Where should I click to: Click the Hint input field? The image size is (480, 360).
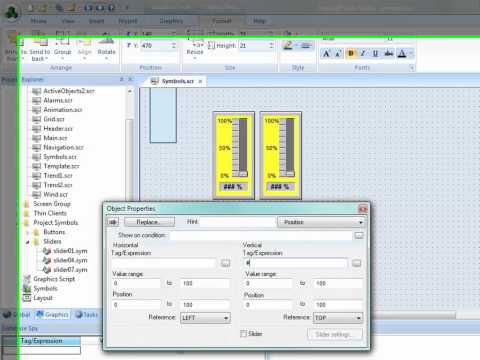pos(237,222)
